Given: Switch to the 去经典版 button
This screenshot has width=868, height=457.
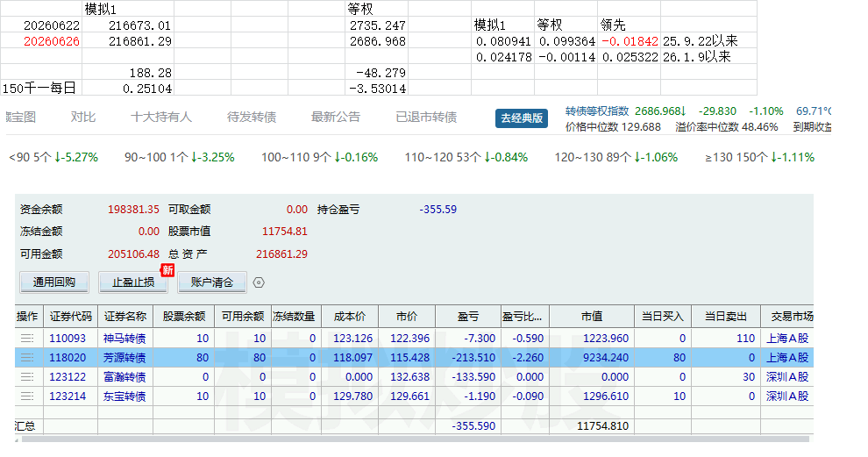Looking at the screenshot, I should [522, 118].
